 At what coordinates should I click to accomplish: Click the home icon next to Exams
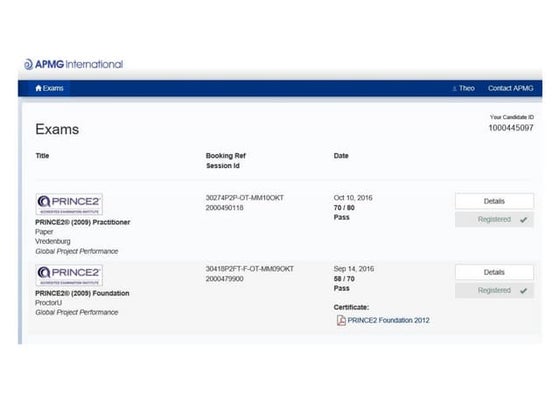pos(38,88)
